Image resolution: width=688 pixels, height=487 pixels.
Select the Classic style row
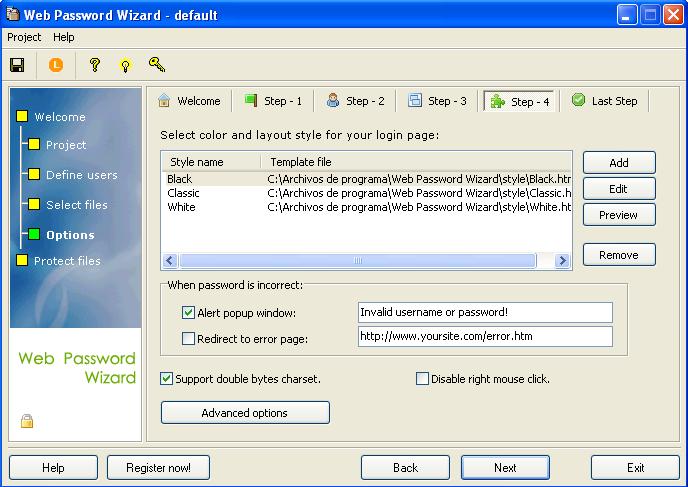[366, 193]
